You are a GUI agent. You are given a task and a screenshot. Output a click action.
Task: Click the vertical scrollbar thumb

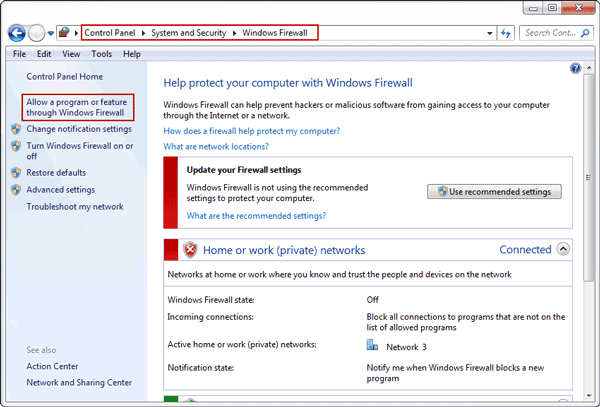[588, 177]
